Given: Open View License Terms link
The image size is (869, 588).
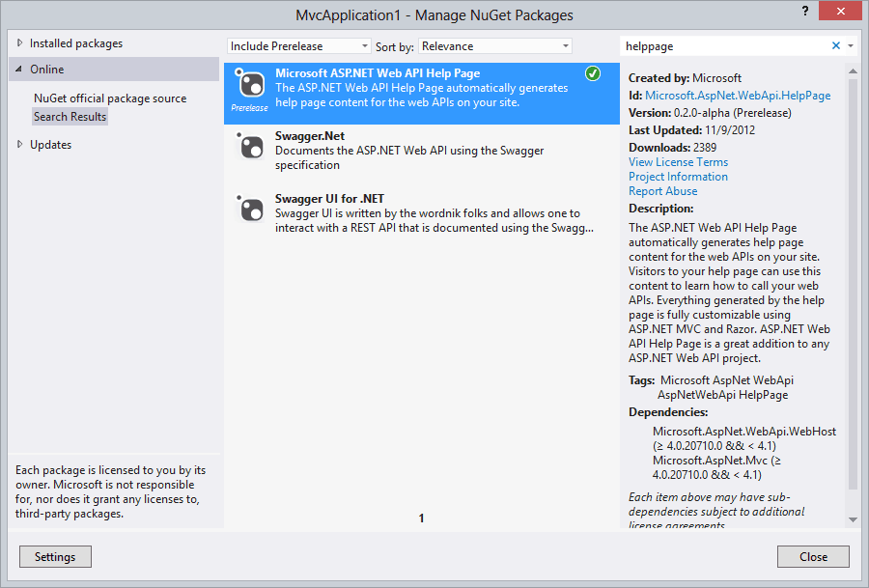Looking at the screenshot, I should (679, 162).
